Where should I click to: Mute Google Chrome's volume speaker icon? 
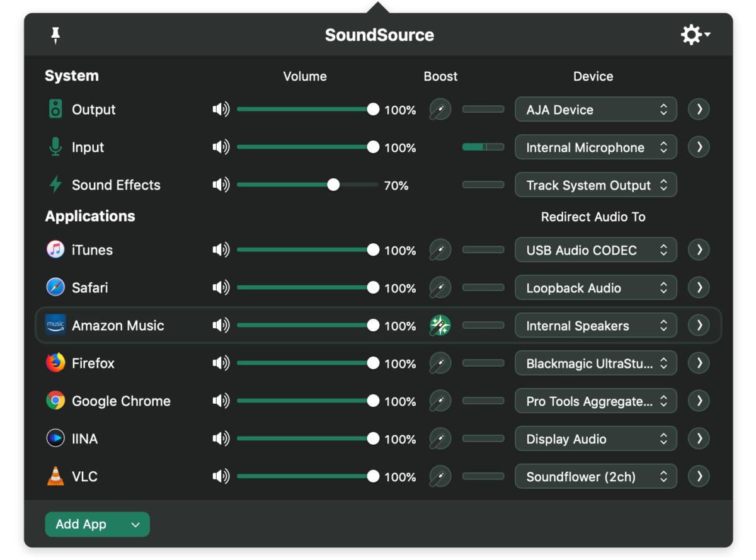pyautogui.click(x=220, y=401)
